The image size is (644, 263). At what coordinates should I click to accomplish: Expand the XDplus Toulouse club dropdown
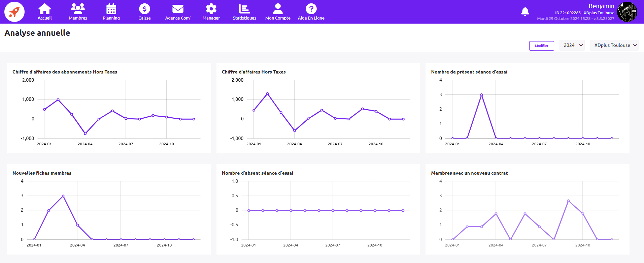[x=614, y=45]
